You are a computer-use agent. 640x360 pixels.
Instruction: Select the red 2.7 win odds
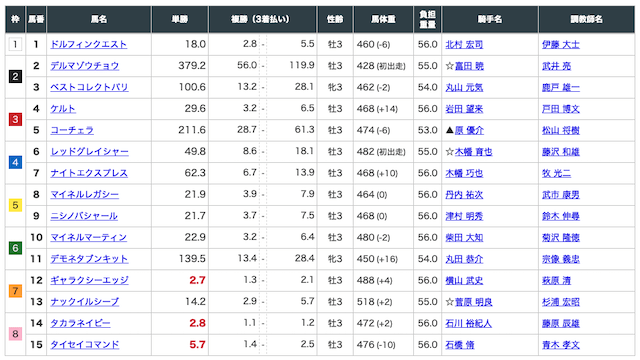[197, 280]
